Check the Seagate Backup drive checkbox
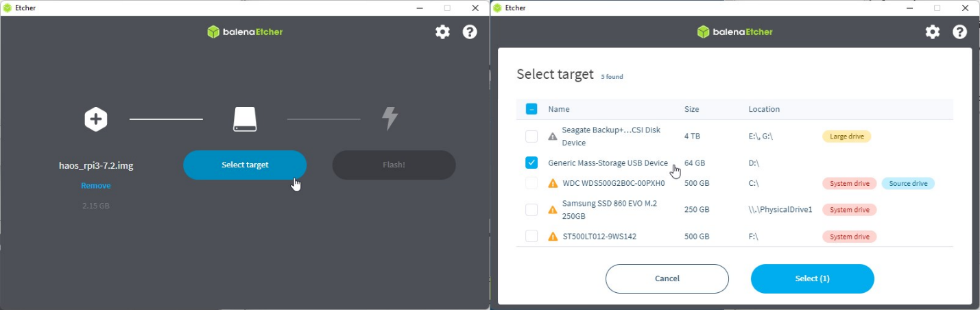The image size is (980, 310). (x=531, y=136)
